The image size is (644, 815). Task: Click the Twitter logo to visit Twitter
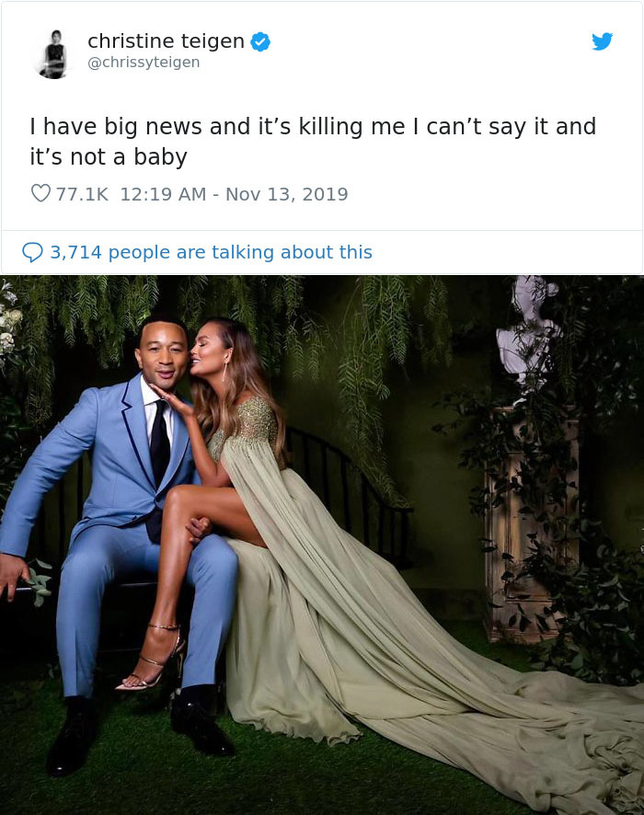603,41
